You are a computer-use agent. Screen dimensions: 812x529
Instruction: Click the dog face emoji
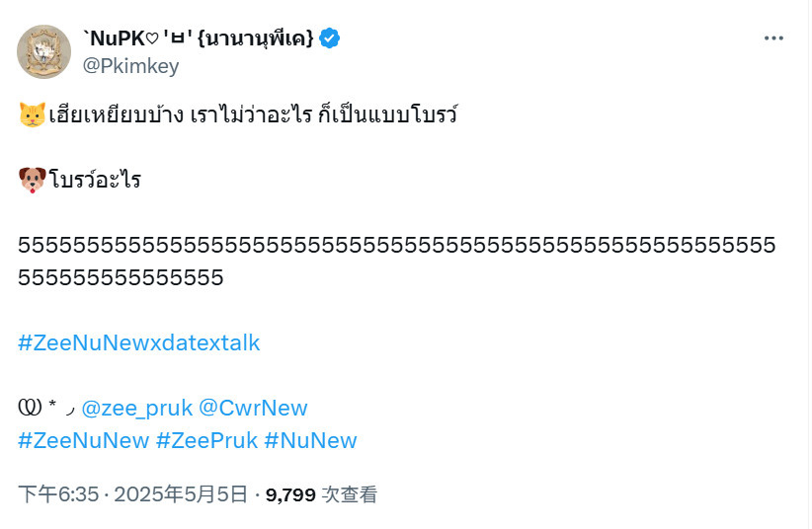(x=33, y=181)
